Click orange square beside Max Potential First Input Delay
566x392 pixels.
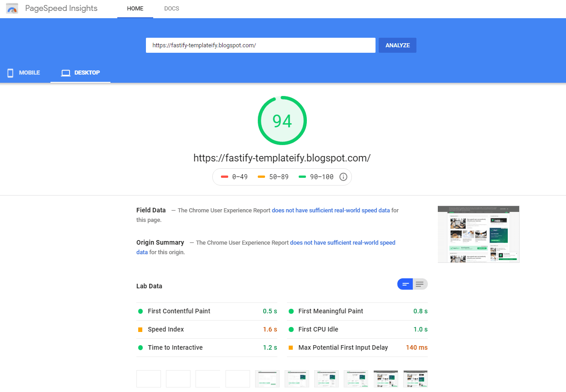pos(291,347)
